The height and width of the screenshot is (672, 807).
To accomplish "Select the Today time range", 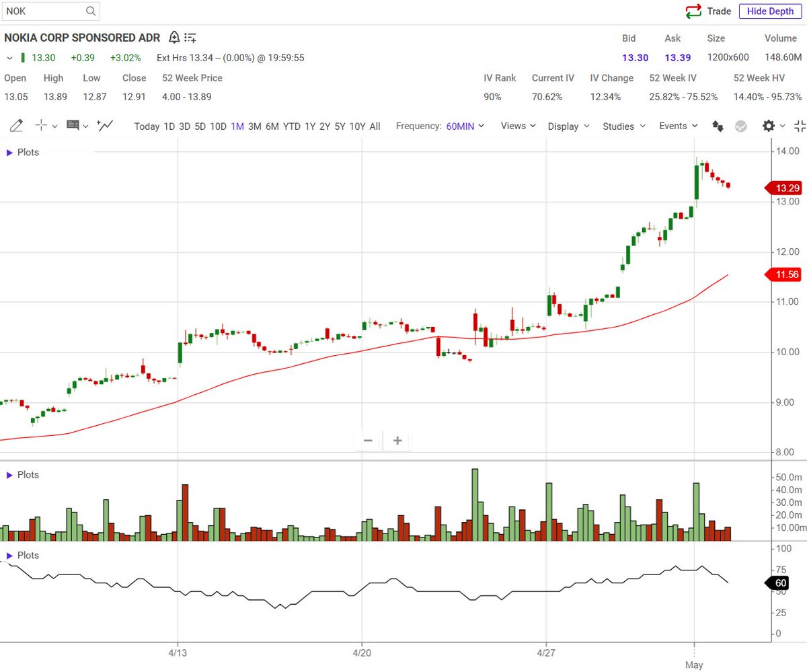I will [147, 126].
